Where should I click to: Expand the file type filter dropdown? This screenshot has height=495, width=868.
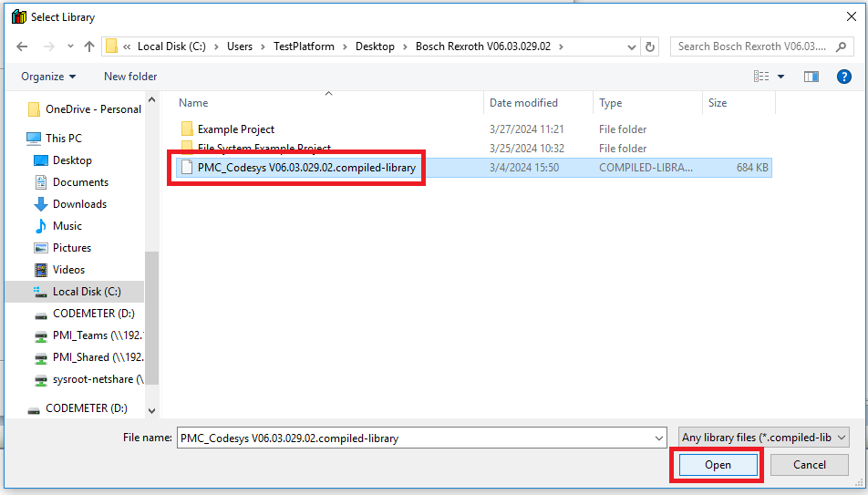[x=763, y=438]
